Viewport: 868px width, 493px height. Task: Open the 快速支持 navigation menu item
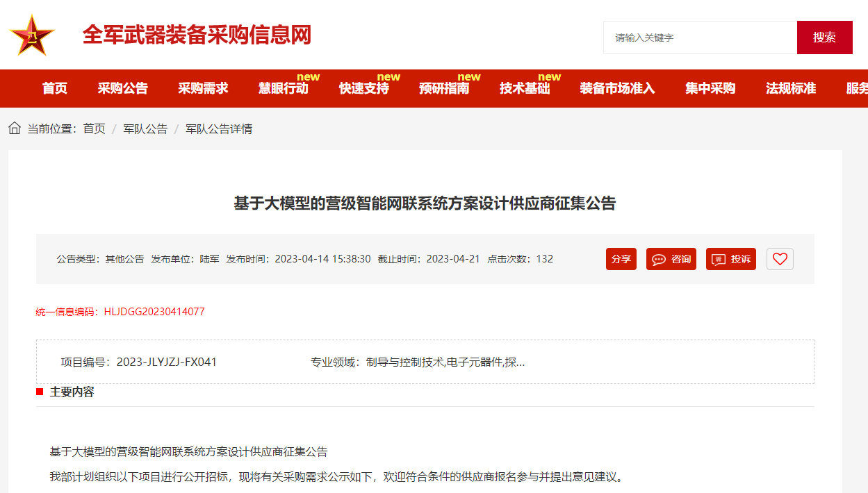[364, 88]
